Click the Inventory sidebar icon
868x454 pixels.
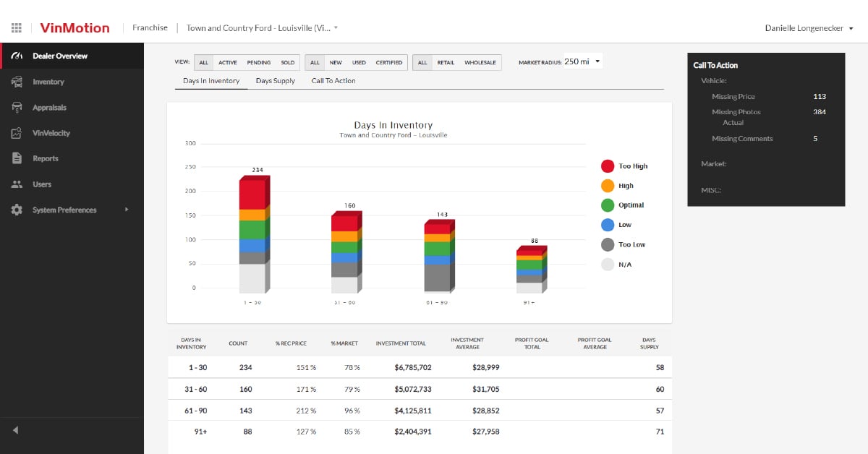pyautogui.click(x=17, y=82)
